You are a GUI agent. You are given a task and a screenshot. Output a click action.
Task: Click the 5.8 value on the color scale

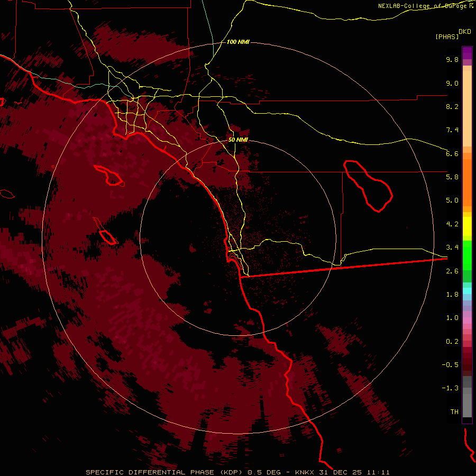[x=452, y=177]
